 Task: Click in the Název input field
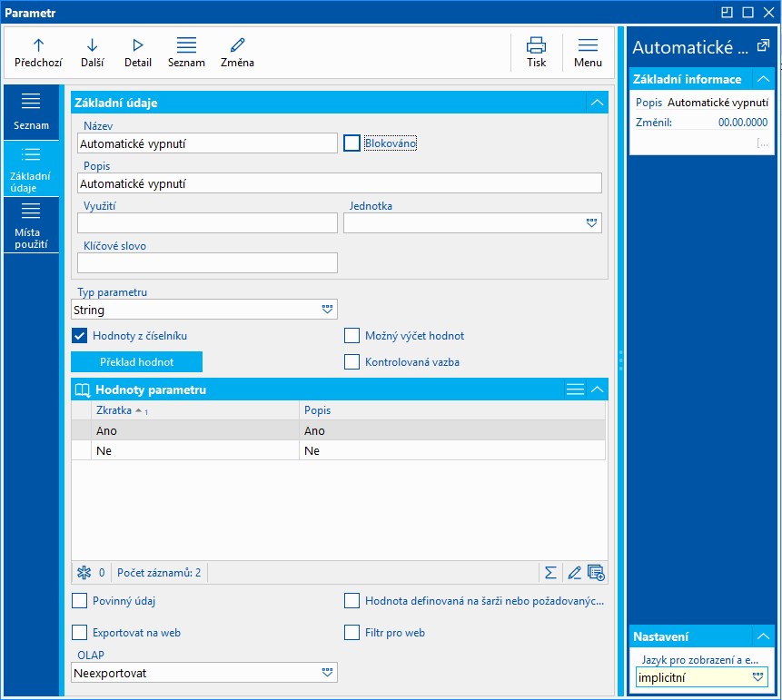(207, 143)
